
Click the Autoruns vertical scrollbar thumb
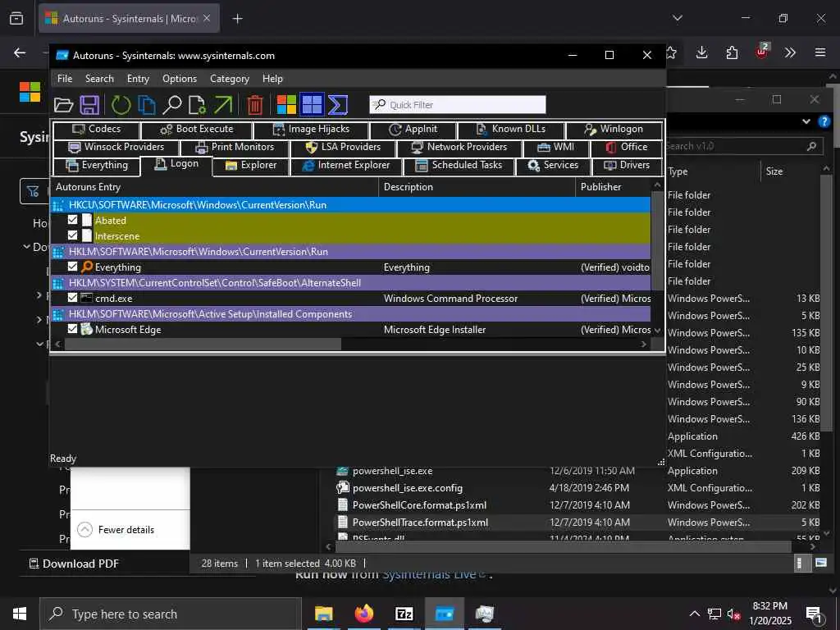pyautogui.click(x=657, y=242)
